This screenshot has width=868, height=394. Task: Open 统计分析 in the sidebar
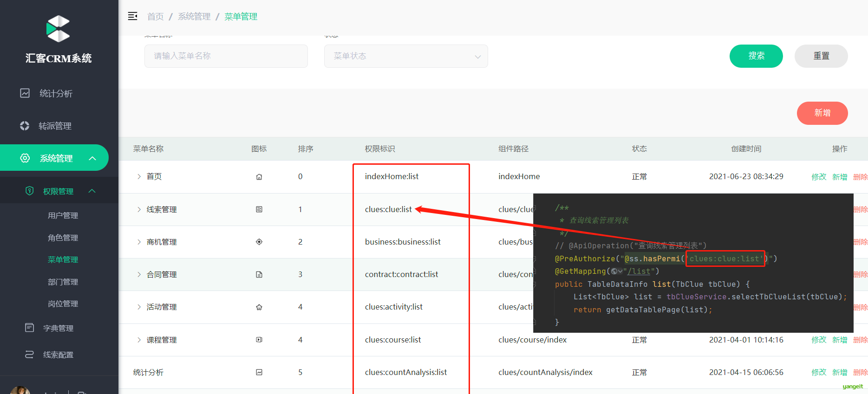pos(56,93)
